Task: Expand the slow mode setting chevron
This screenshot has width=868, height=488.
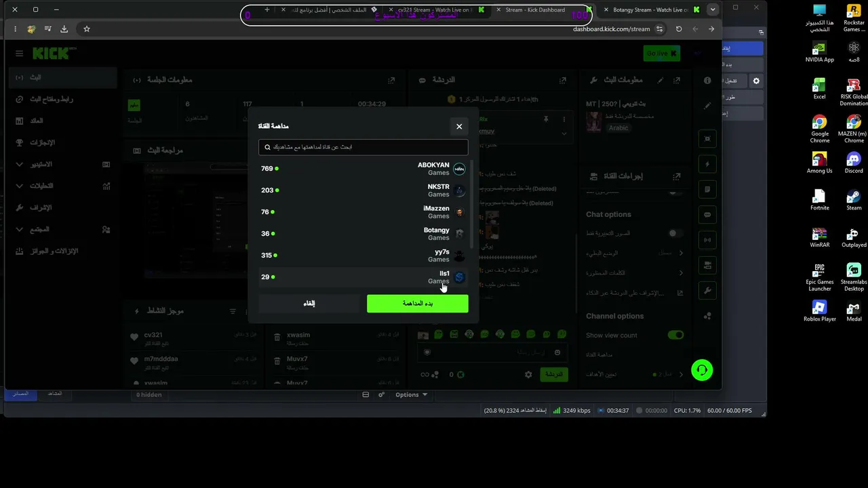Action: (681, 253)
